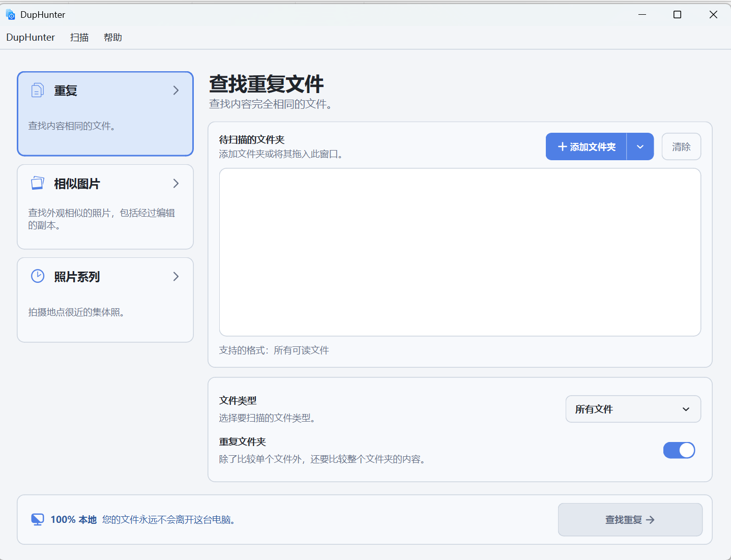731x560 pixels.
Task: Click the monitor icon beside 100% 本地
Action: click(38, 519)
